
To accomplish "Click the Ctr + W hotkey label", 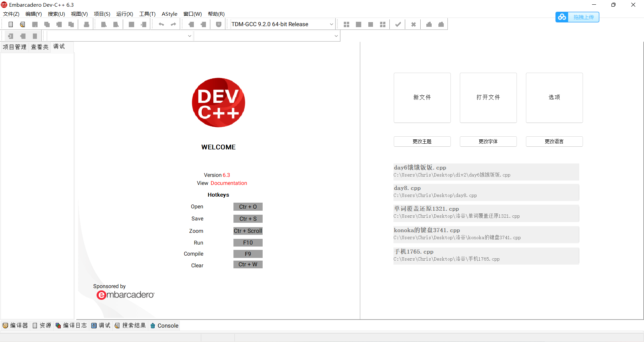I will tap(248, 264).
